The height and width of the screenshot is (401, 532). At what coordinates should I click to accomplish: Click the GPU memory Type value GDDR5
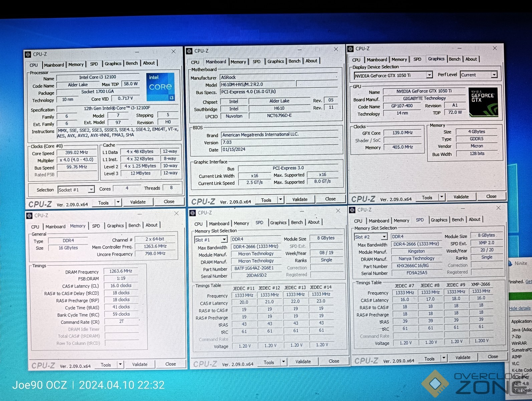coord(477,139)
